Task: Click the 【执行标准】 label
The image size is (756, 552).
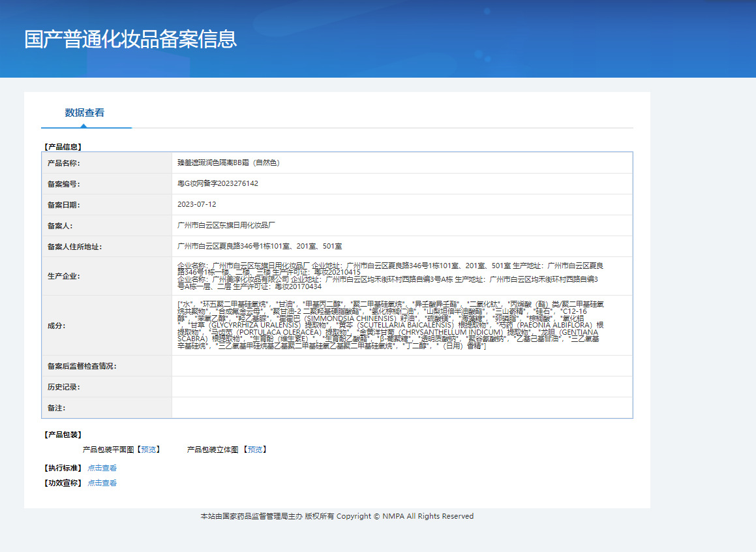Action: tap(63, 468)
